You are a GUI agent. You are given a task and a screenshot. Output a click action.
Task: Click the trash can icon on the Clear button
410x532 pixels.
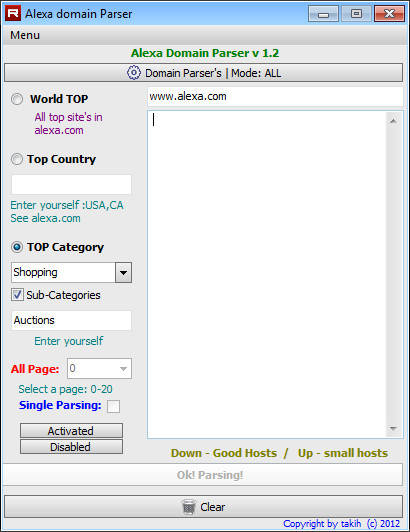189,507
